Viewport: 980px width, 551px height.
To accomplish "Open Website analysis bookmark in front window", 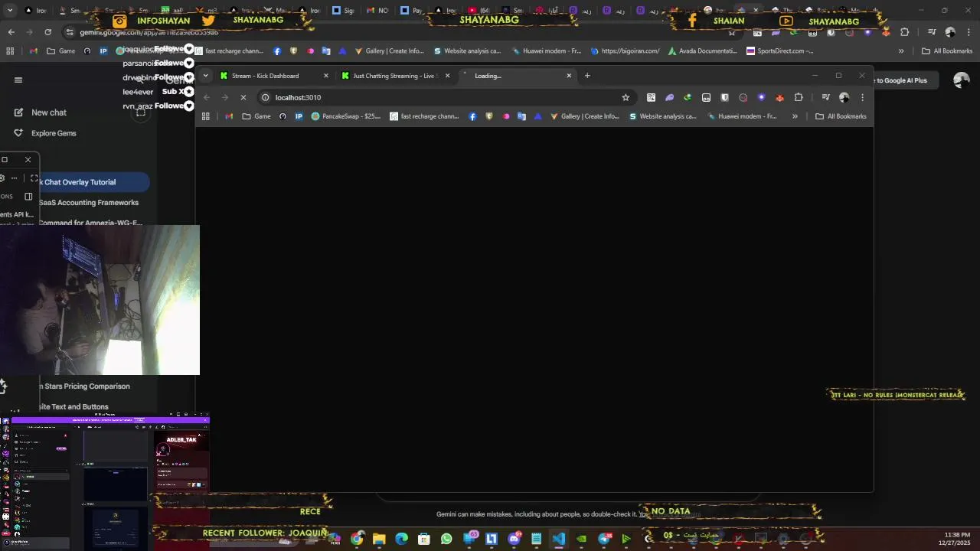I will pos(663,116).
